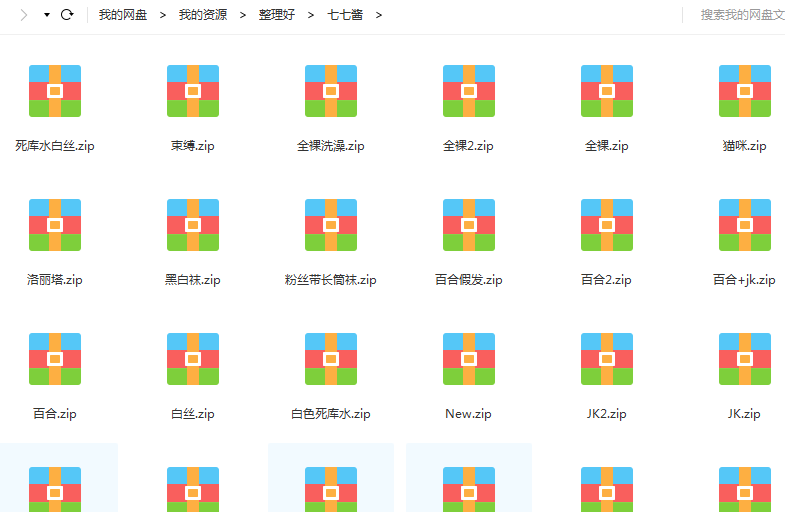The height and width of the screenshot is (512, 785).
Task: Choose the JK2.zip archive icon
Action: click(x=607, y=359)
